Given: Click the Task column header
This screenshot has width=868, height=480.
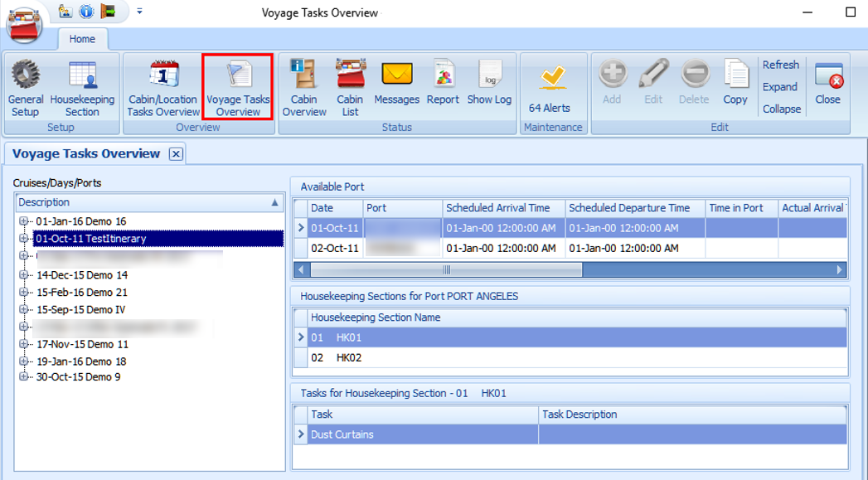Looking at the screenshot, I should [423, 415].
